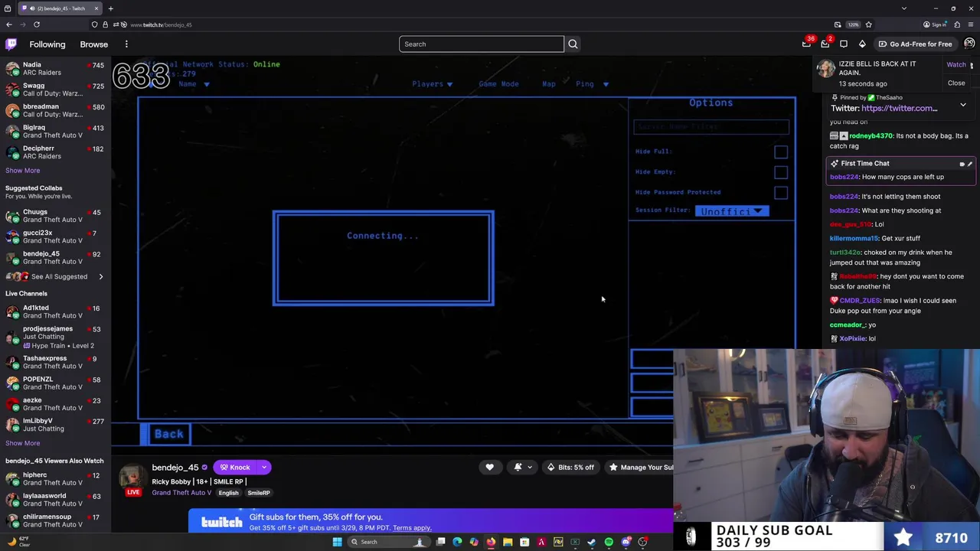Click the Twitch home logo icon
This screenshot has height=551, width=980.
(x=11, y=44)
